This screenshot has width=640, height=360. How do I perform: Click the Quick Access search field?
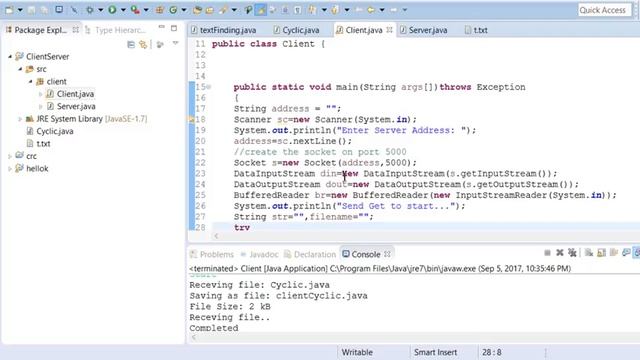(x=603, y=10)
